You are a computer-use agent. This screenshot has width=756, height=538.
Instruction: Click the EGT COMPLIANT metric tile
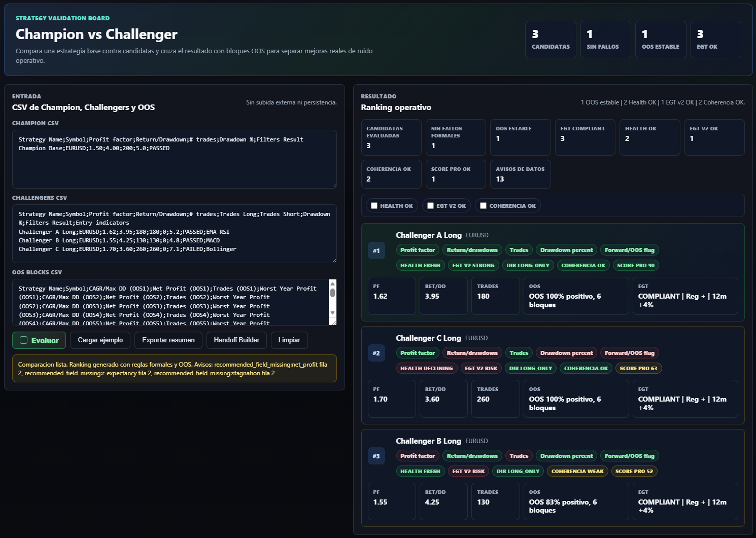(x=585, y=137)
